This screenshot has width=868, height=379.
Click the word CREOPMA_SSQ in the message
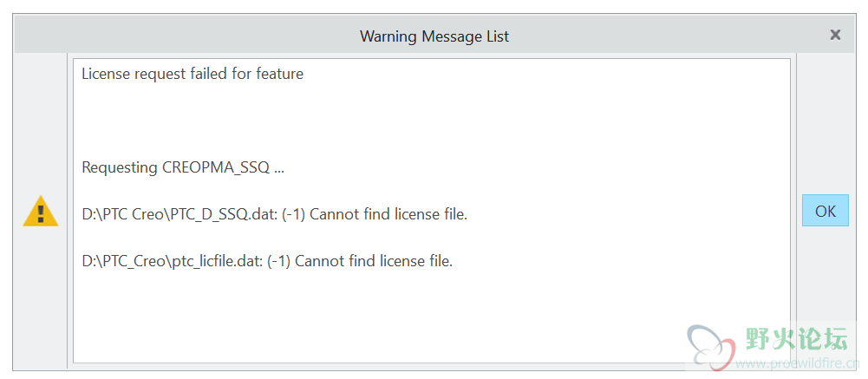[x=216, y=167]
